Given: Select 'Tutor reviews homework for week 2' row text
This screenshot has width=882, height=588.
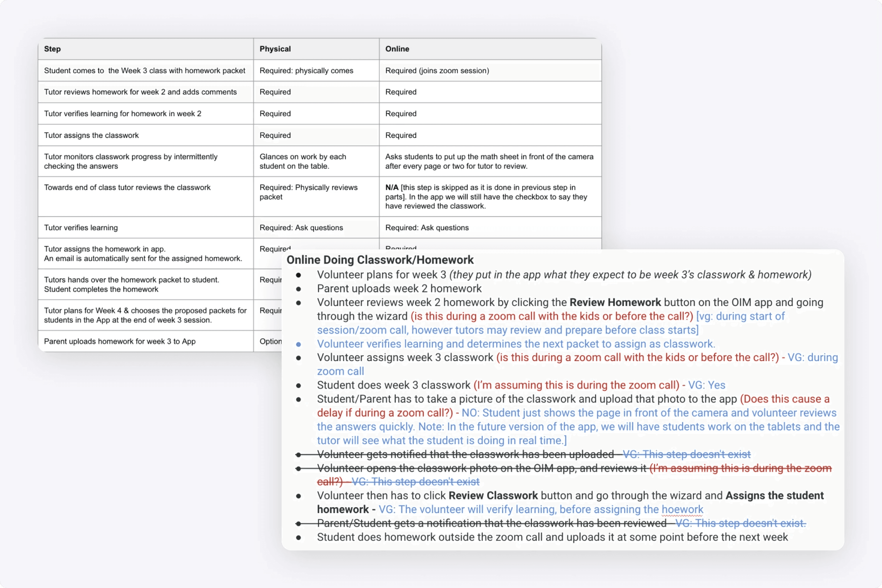Looking at the screenshot, I should (x=140, y=92).
